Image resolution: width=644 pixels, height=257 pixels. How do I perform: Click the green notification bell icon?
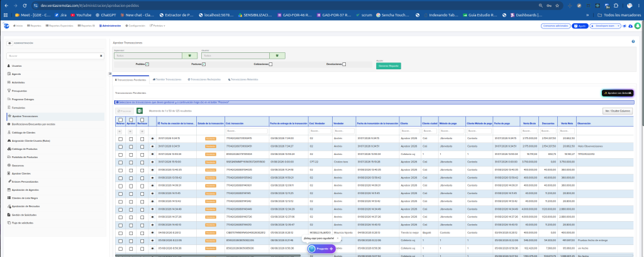(x=638, y=26)
